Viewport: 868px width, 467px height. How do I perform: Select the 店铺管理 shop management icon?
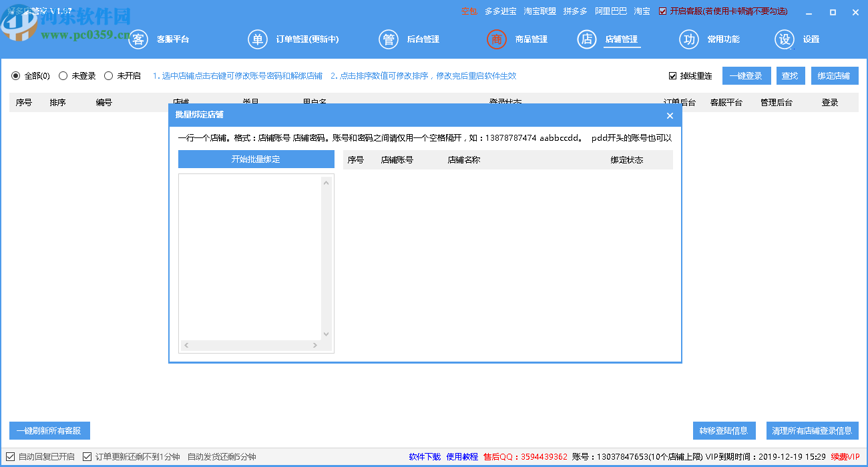click(x=587, y=39)
